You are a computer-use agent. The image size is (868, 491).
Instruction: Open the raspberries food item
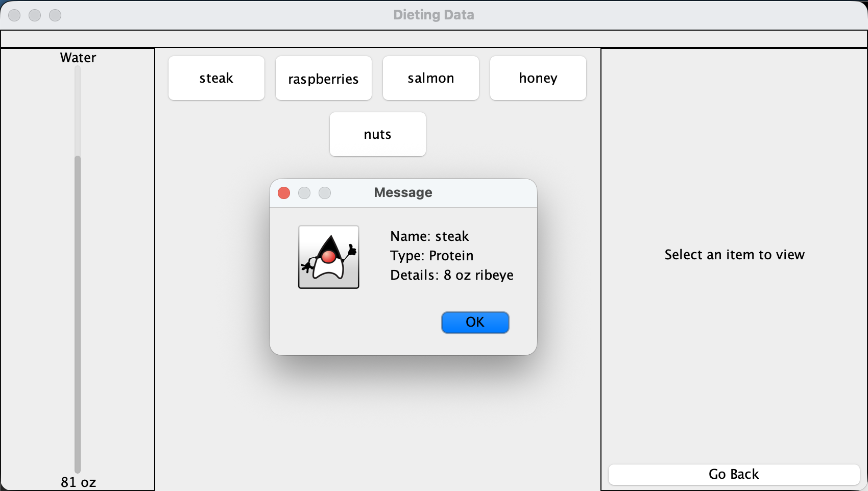coord(324,78)
